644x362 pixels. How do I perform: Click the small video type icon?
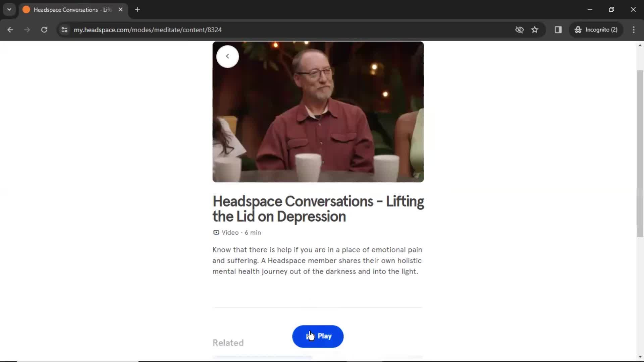pos(216,232)
